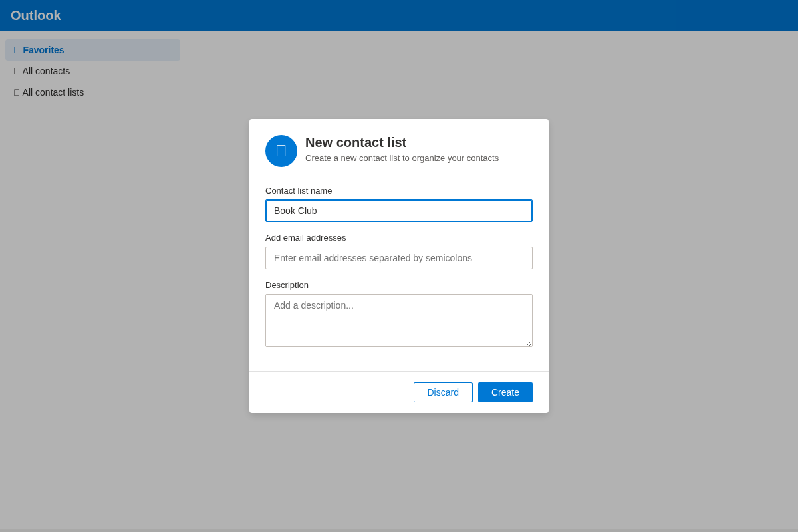
Task: Click the All contacts icon in sidebar
Action: coord(16,71)
